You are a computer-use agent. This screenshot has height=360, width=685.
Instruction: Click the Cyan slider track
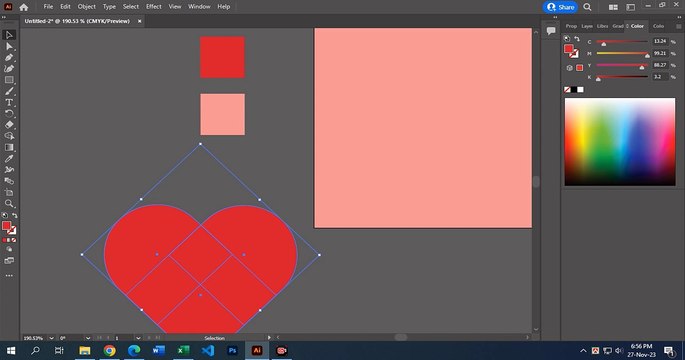coord(622,42)
